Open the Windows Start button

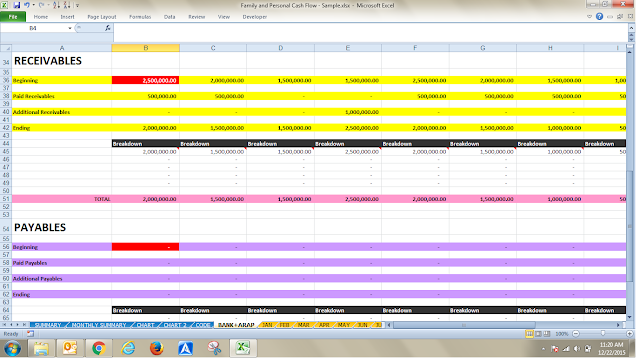tap(13, 348)
